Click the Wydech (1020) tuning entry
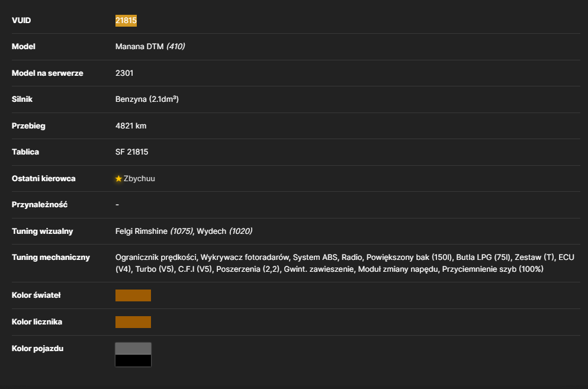The height and width of the screenshot is (389, 588). (x=224, y=231)
